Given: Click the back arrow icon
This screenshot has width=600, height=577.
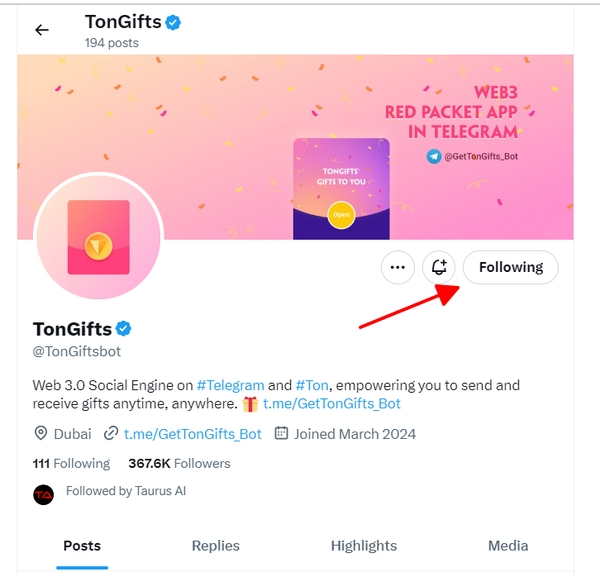Looking at the screenshot, I should 42,30.
